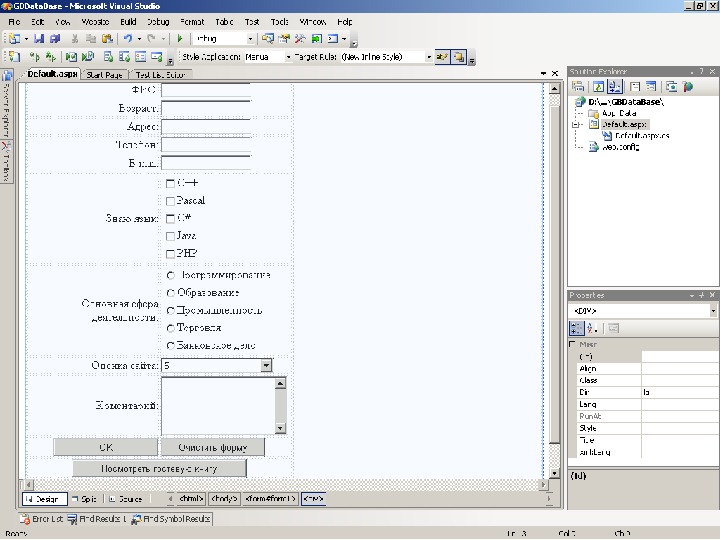Click the Categorized icon in Properties panel

577,328
